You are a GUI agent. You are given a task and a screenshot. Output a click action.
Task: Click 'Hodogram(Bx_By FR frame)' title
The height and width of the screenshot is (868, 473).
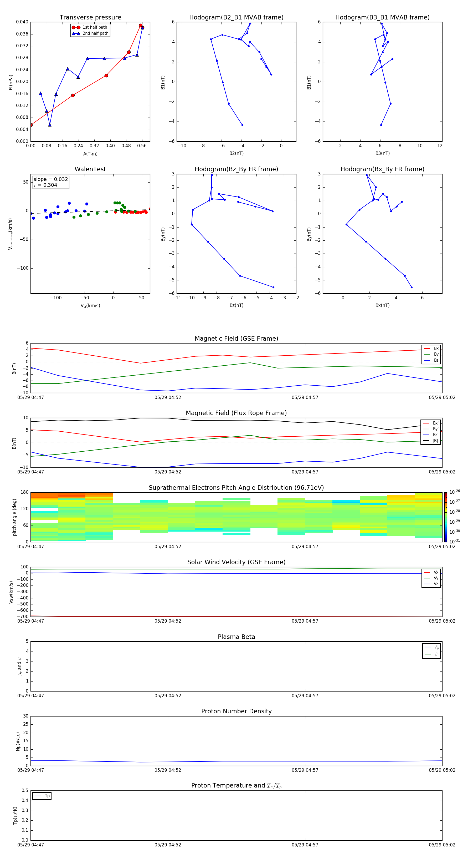382,169
